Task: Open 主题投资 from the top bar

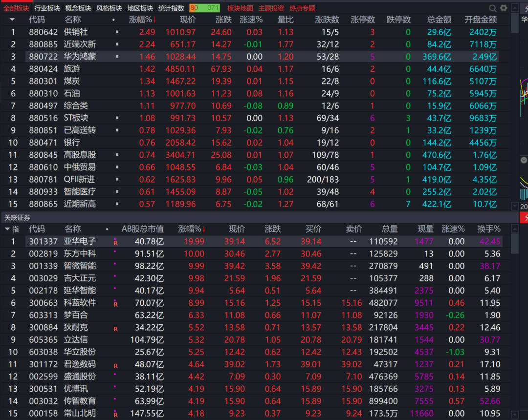Action: tap(272, 8)
